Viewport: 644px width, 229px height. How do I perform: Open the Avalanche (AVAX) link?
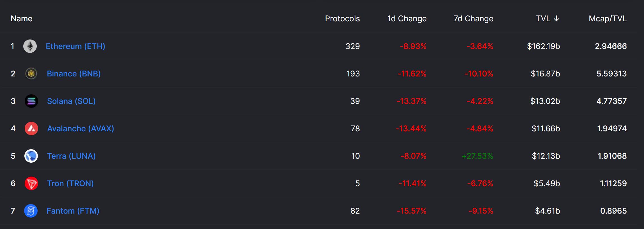[80, 128]
